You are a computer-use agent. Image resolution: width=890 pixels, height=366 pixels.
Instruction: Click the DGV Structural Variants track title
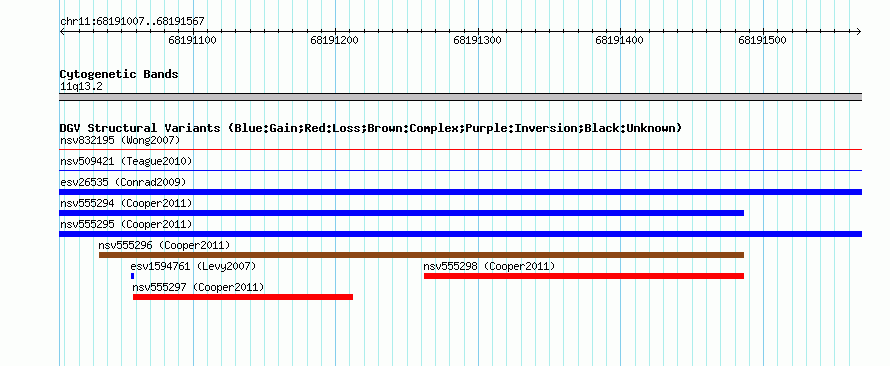pyautogui.click(x=371, y=128)
